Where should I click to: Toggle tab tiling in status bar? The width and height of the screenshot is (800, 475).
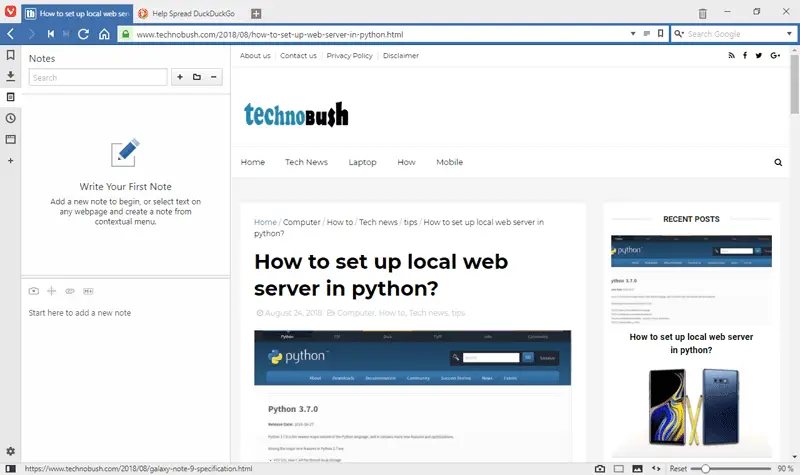[x=618, y=468]
